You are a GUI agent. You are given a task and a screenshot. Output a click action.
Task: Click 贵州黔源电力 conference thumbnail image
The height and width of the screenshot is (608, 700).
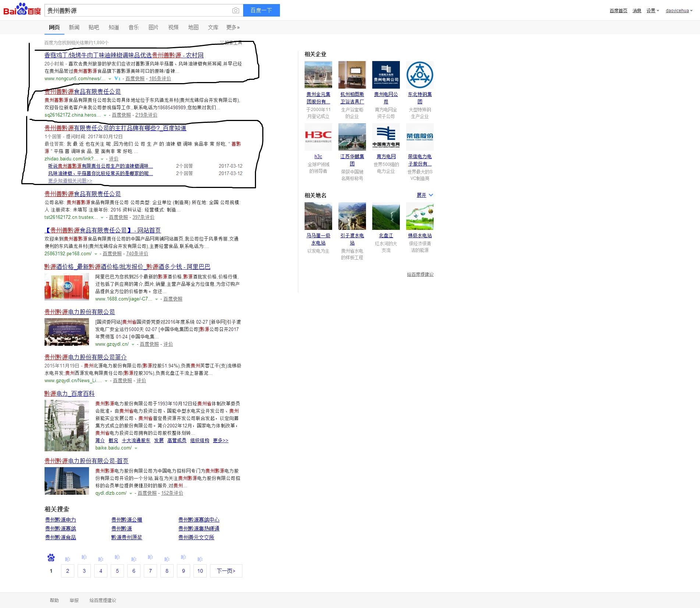click(x=67, y=332)
